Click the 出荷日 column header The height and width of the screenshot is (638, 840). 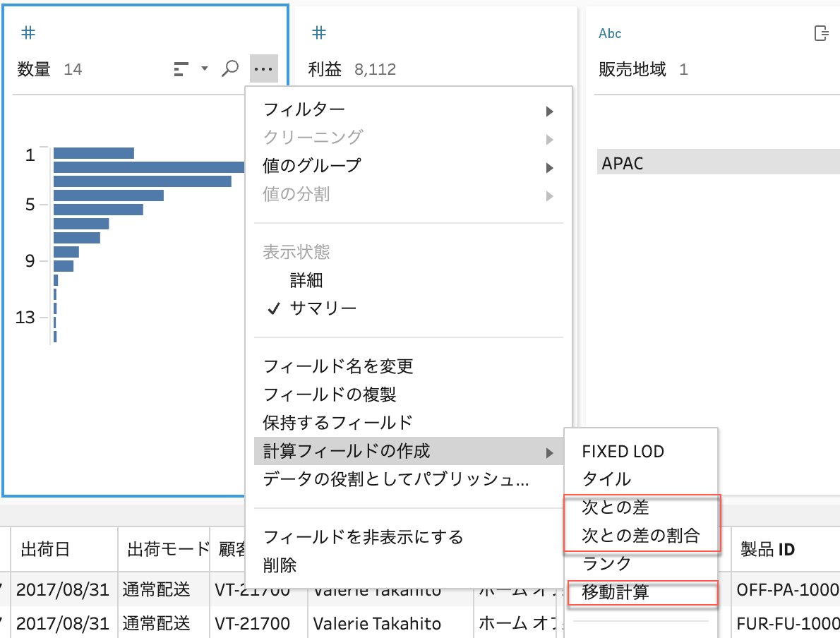[x=64, y=549]
